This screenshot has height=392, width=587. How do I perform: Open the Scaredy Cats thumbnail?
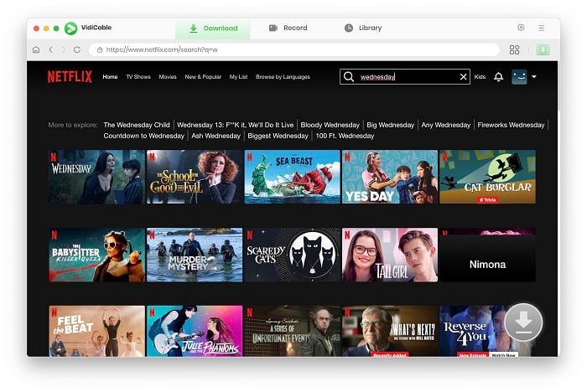292,255
